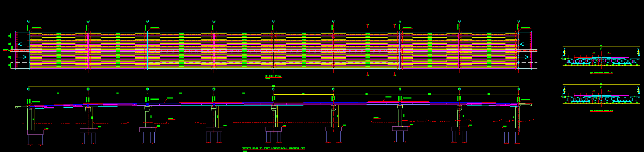Click the left-pointing cyan arrow at the plan's west end
Screen dimensions: 644x152
point(22,44)
